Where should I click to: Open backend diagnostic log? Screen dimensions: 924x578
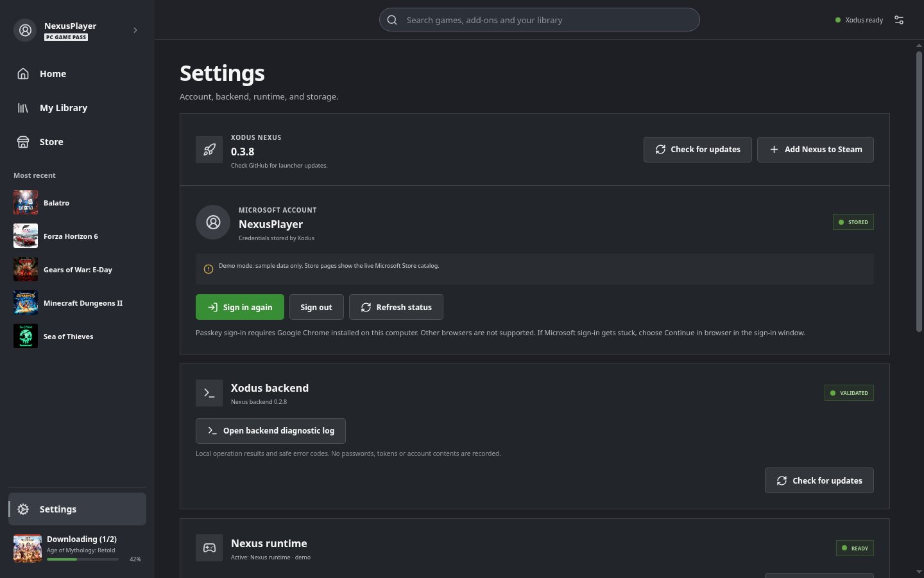coord(271,431)
